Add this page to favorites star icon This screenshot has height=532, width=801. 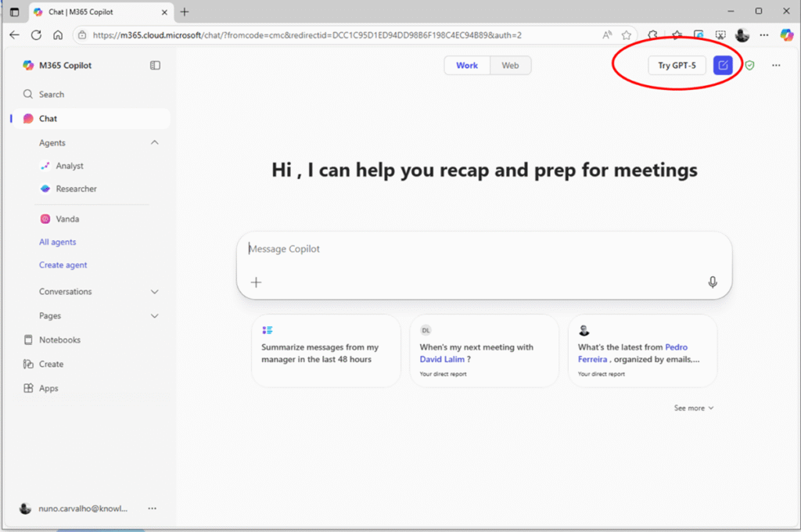[627, 35]
